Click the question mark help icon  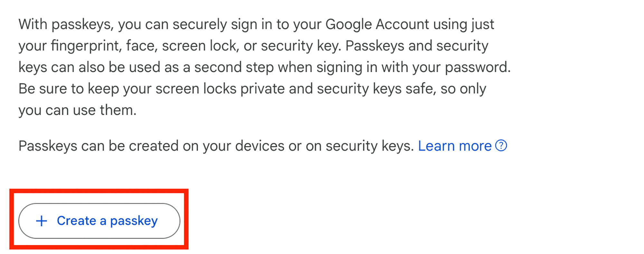pos(501,146)
